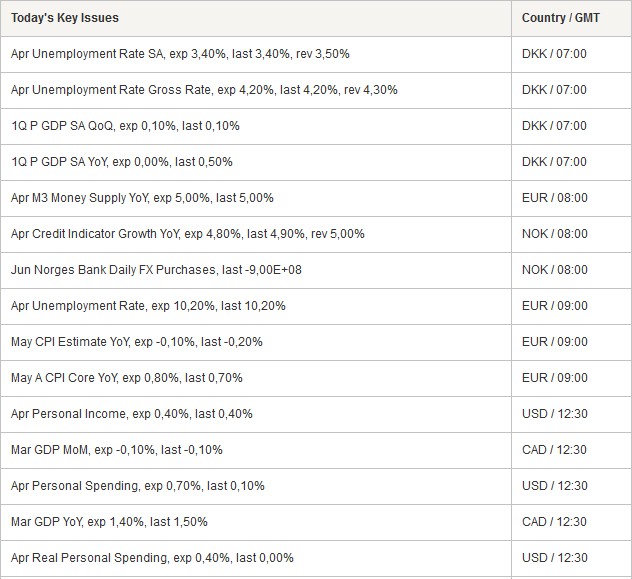
Task: Select the Apr M3 Money Supply YoY row
Action: point(316,198)
